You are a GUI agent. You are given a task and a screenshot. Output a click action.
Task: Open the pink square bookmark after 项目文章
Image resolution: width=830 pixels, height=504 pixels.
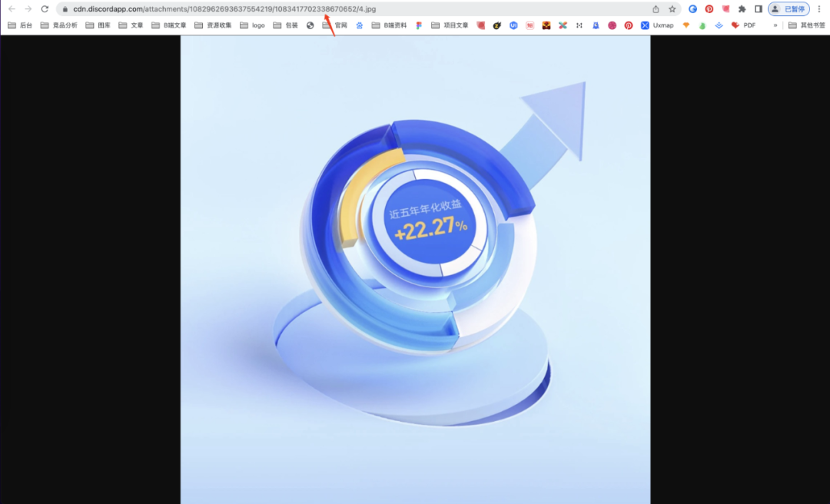click(x=480, y=25)
